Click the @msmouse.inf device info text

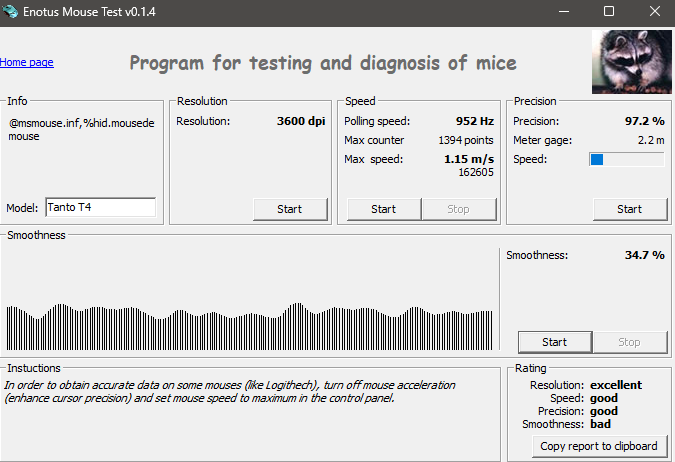point(81,130)
